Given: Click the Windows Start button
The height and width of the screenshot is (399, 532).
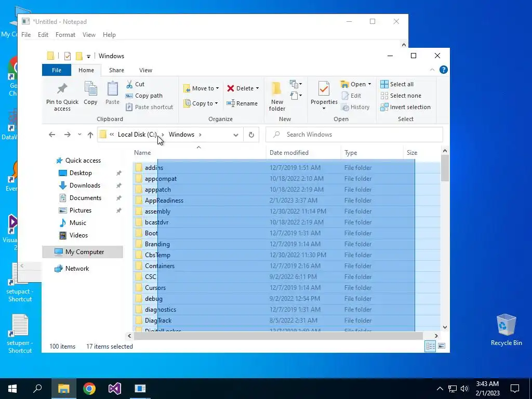Looking at the screenshot, I should coord(12,389).
